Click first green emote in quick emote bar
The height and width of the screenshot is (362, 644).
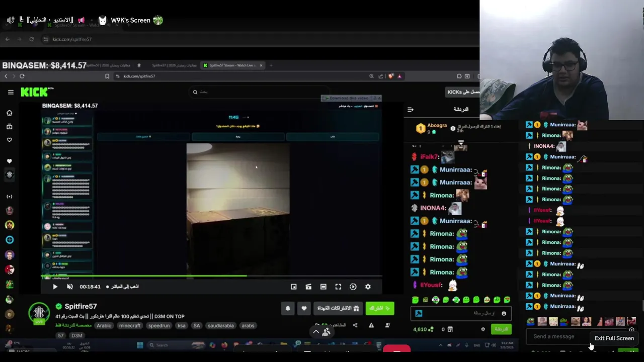(x=415, y=300)
